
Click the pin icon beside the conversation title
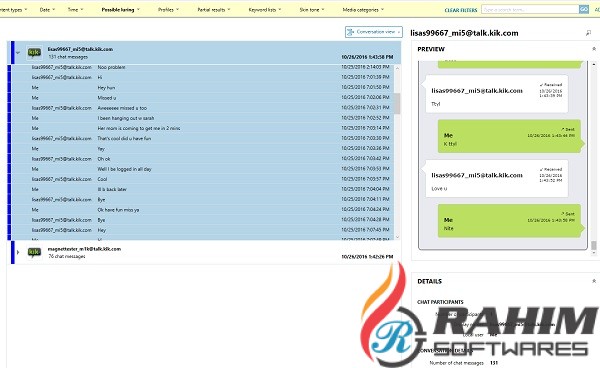pyautogui.click(x=589, y=33)
